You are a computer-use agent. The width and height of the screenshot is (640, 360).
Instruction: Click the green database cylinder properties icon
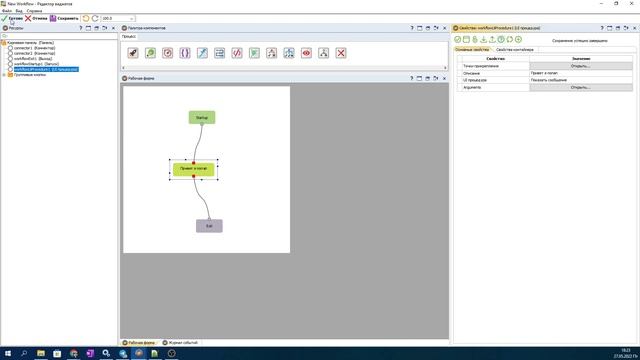coord(475,40)
